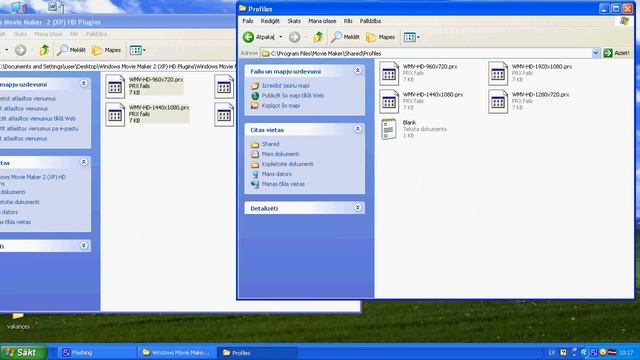Open the Sākt start button
The height and width of the screenshot is (360, 640).
pos(23,352)
